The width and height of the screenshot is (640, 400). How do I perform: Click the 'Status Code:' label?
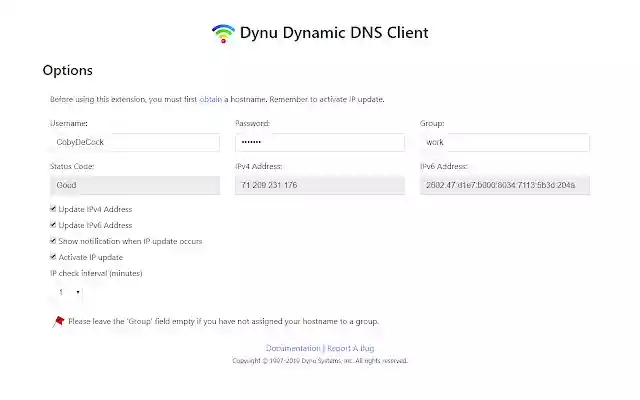tap(72, 167)
